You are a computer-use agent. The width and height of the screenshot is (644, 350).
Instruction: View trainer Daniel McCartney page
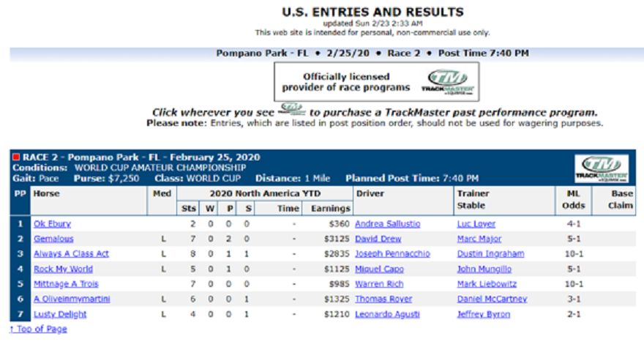click(492, 299)
